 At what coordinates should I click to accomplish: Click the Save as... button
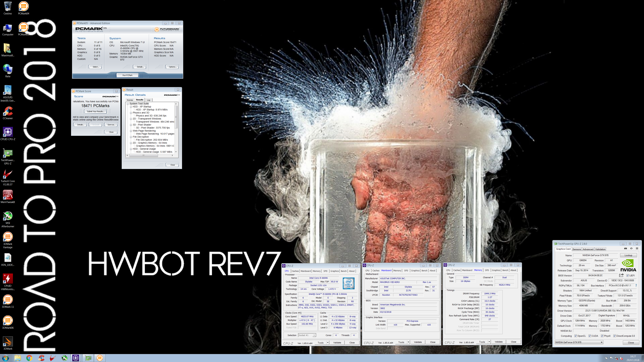[x=111, y=125]
